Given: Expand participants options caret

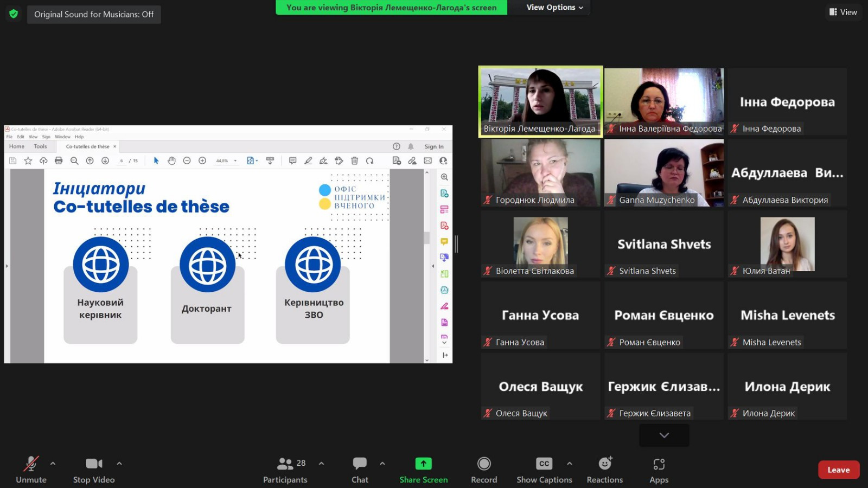Looking at the screenshot, I should pos(321,464).
